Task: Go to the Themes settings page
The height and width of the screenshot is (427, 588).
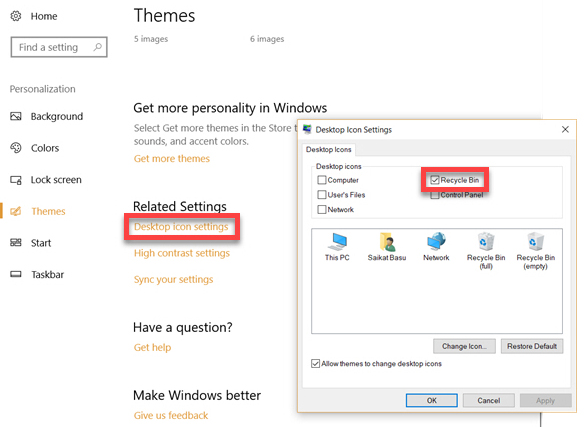Action: tap(48, 211)
